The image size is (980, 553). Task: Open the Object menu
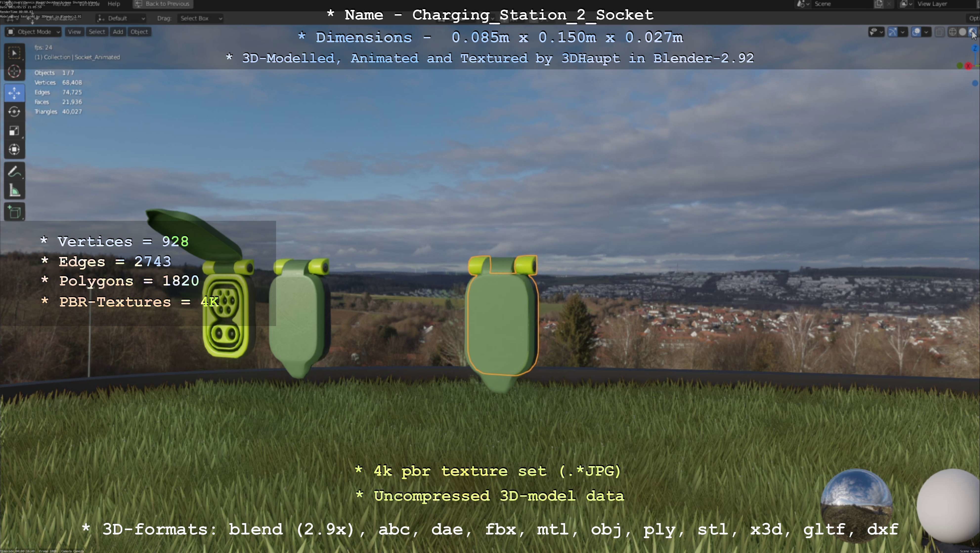tap(139, 32)
